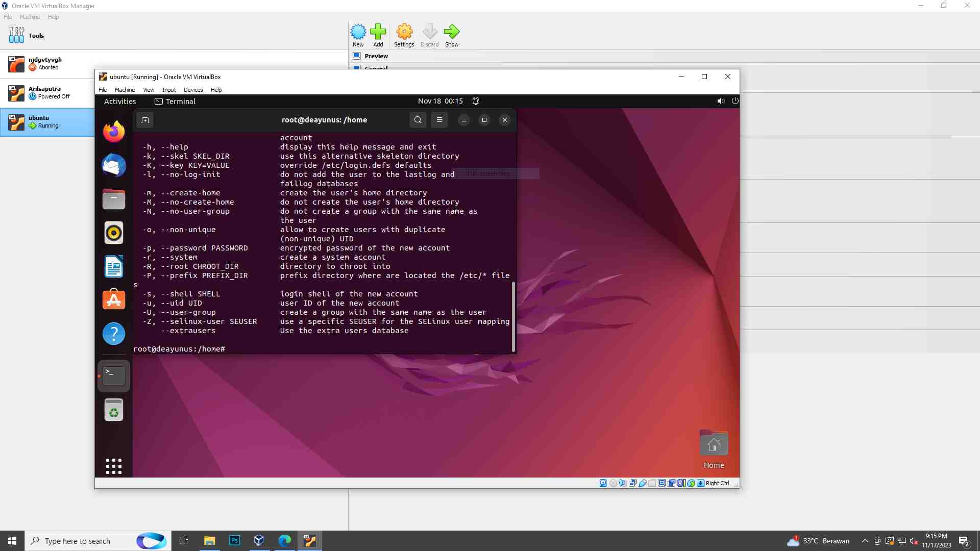The image size is (980, 551).
Task: Click the Show toolbar icon
Action: 452,35
